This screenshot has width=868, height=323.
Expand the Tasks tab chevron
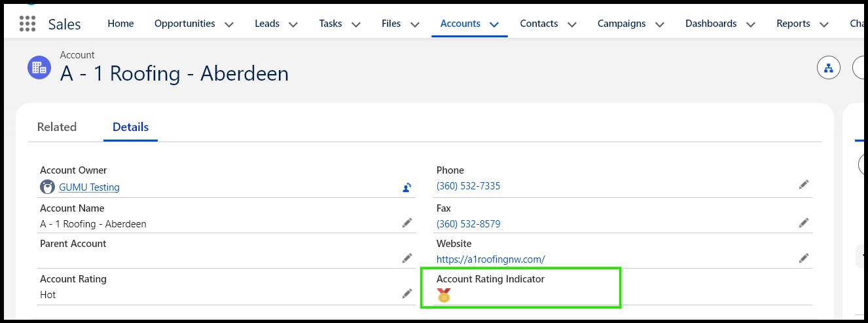[356, 24]
